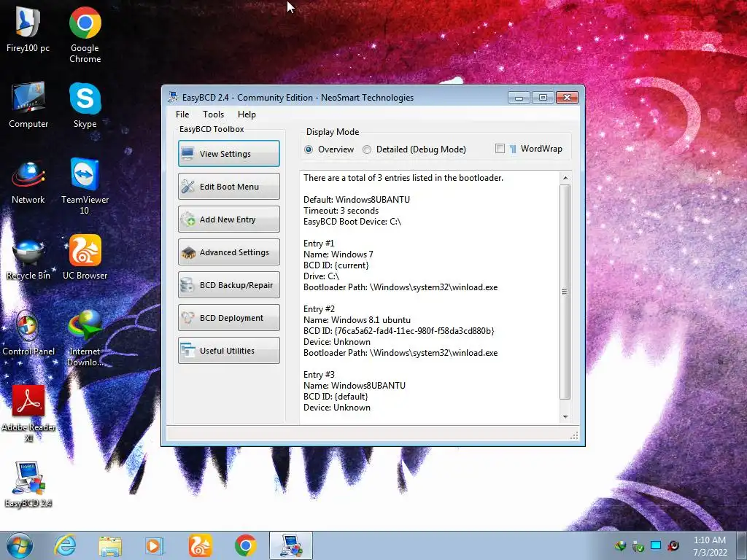Select Control Panel desktop icon
747x560 pixels.
point(28,333)
